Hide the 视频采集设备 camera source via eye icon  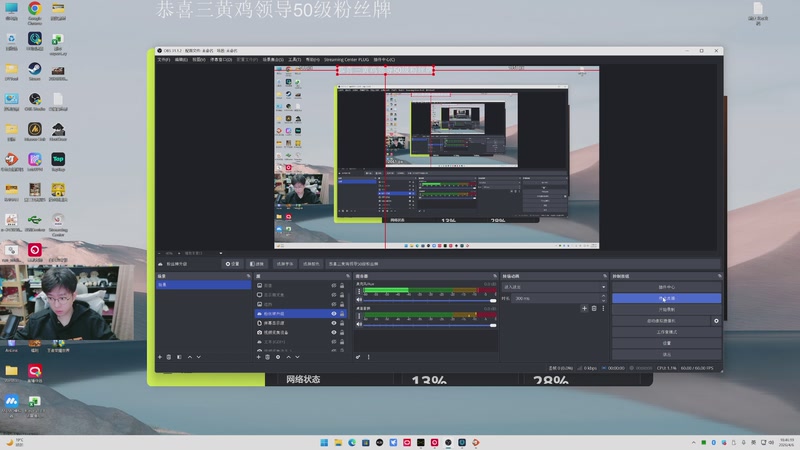(x=334, y=333)
